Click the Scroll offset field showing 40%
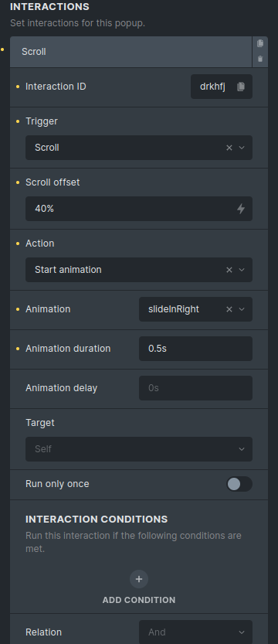 point(139,209)
